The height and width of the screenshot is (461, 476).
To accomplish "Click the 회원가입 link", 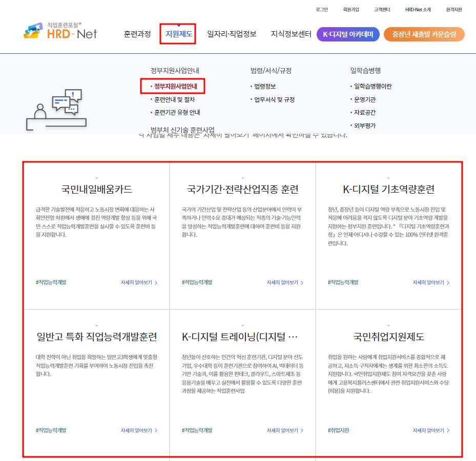I will point(351,9).
